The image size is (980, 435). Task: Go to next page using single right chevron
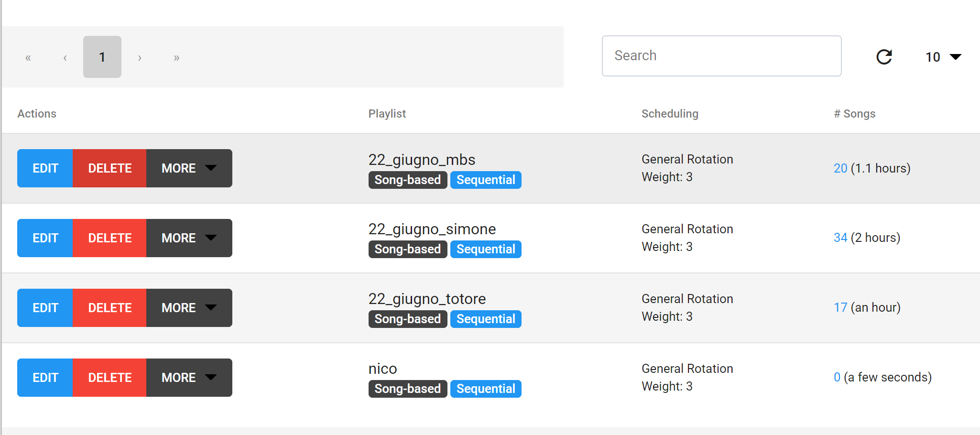tap(139, 57)
